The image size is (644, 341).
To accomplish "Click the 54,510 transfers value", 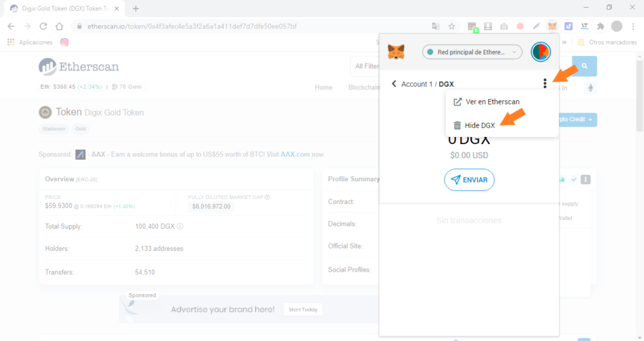I will pyautogui.click(x=145, y=272).
